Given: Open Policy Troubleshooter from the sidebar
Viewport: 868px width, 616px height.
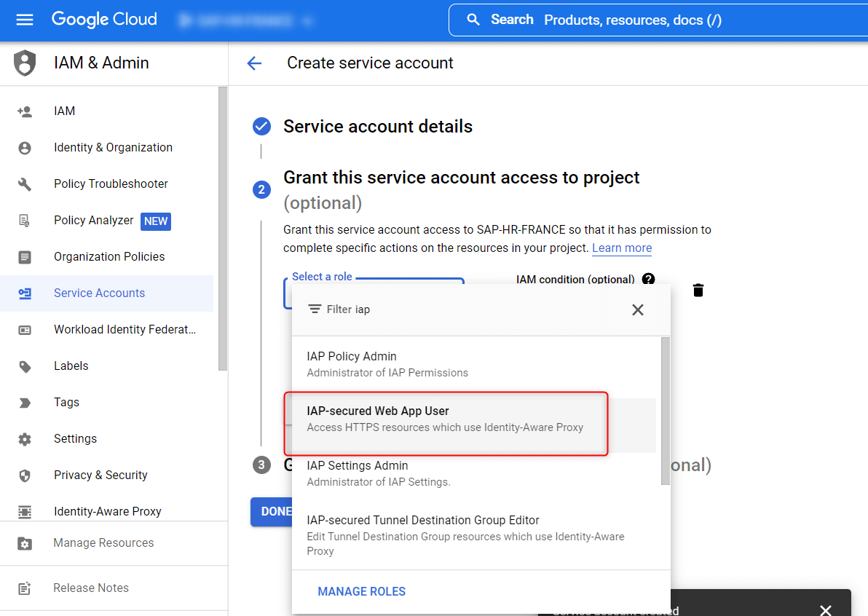Looking at the screenshot, I should pos(111,183).
